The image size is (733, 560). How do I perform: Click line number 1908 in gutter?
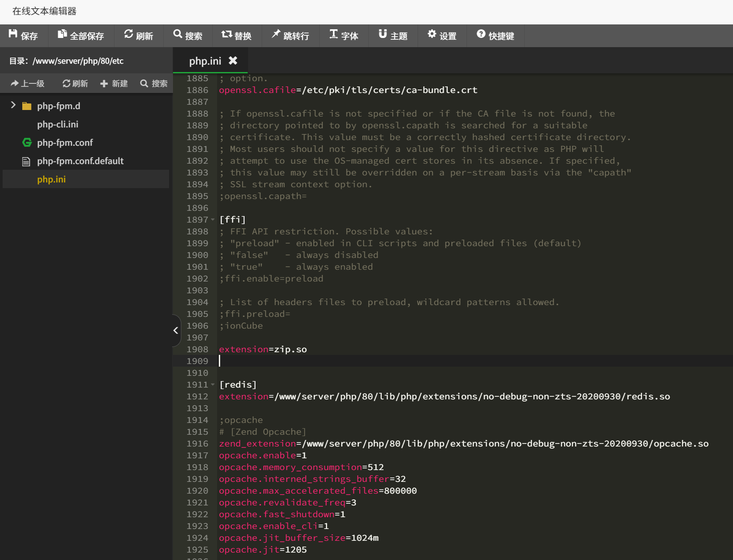(197, 349)
